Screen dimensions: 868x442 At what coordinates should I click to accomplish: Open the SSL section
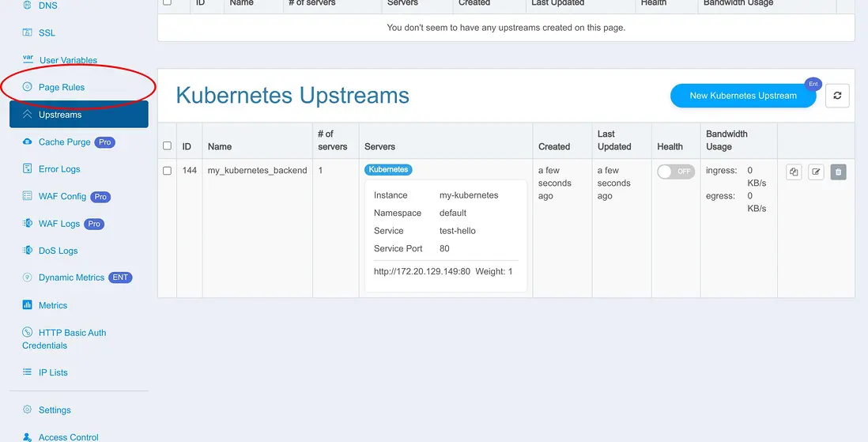point(47,32)
